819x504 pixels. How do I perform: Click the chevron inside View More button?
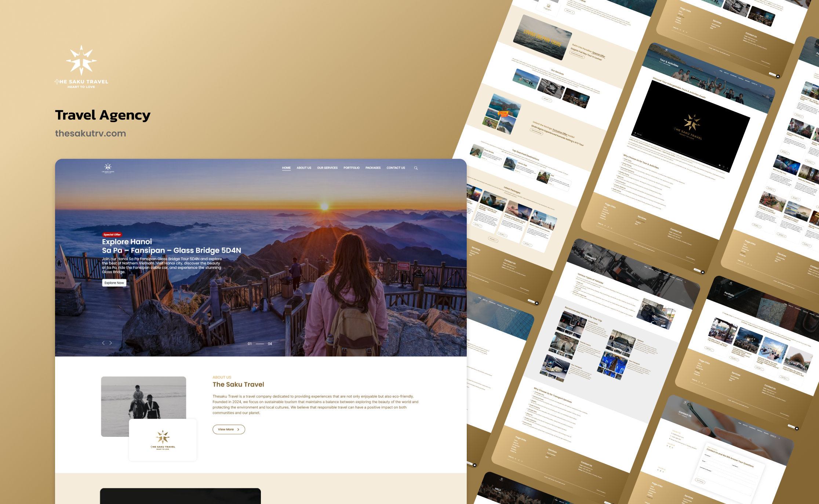point(238,430)
